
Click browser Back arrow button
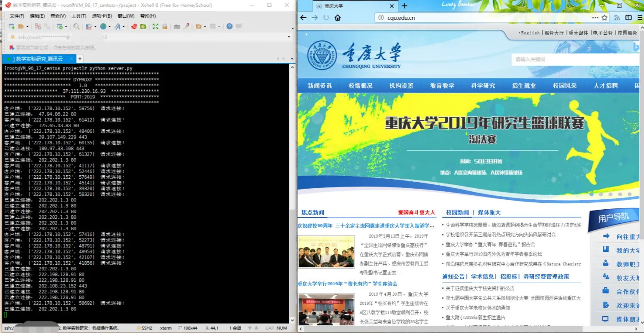(304, 18)
